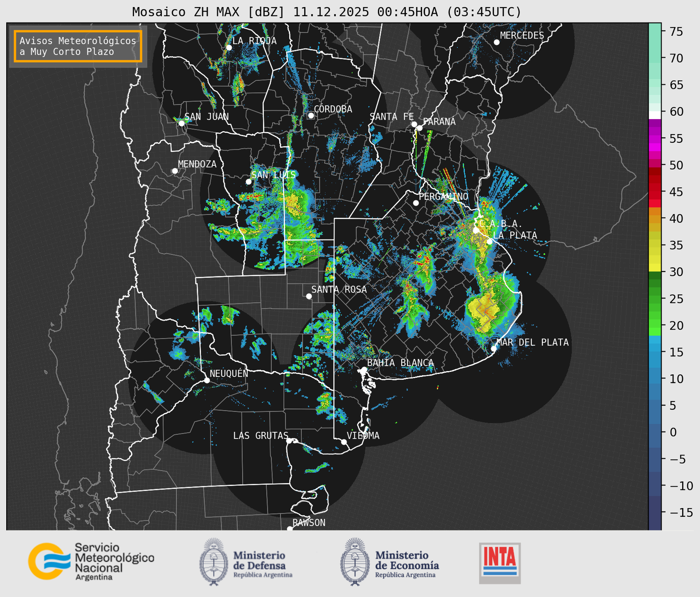Click the Rawson city marker dot
The image size is (700, 597).
(x=290, y=528)
